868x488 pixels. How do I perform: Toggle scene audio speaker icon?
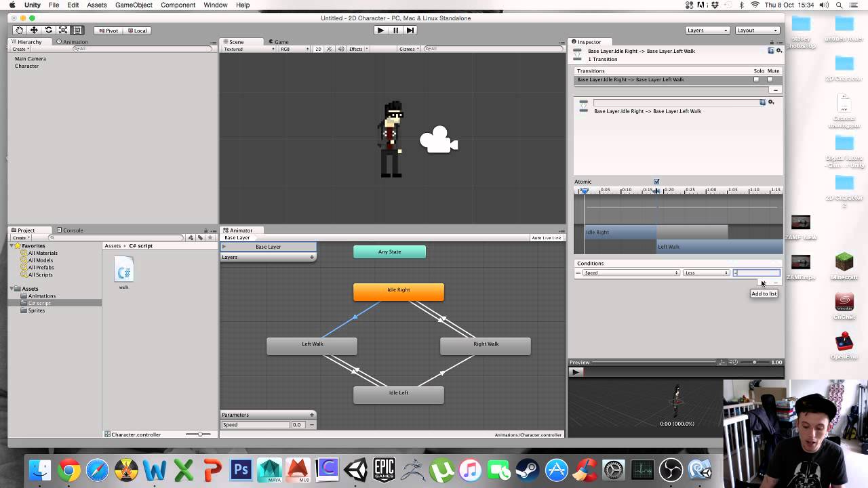pos(340,49)
